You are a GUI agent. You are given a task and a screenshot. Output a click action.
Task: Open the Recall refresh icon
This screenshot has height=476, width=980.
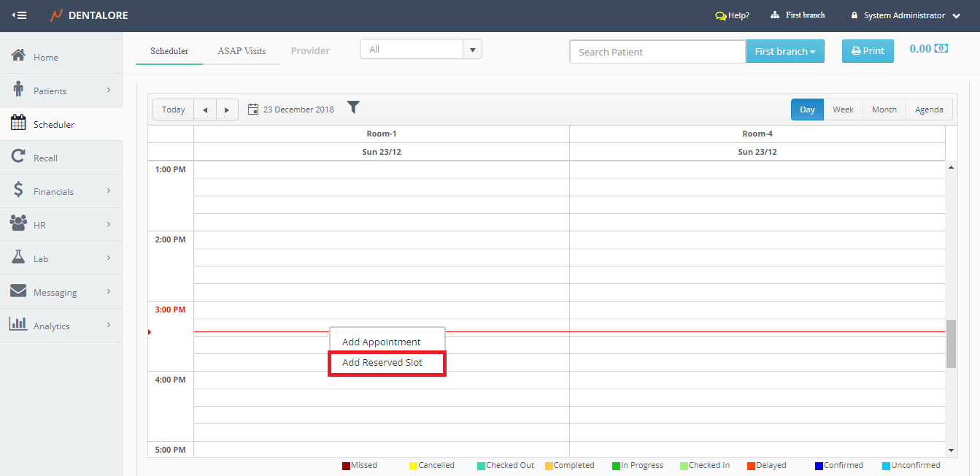pos(19,157)
